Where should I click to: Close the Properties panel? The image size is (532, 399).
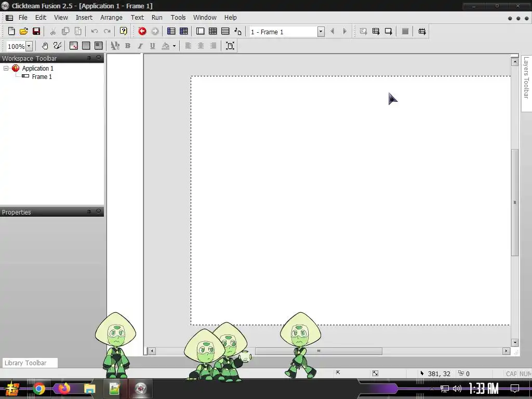coord(98,211)
